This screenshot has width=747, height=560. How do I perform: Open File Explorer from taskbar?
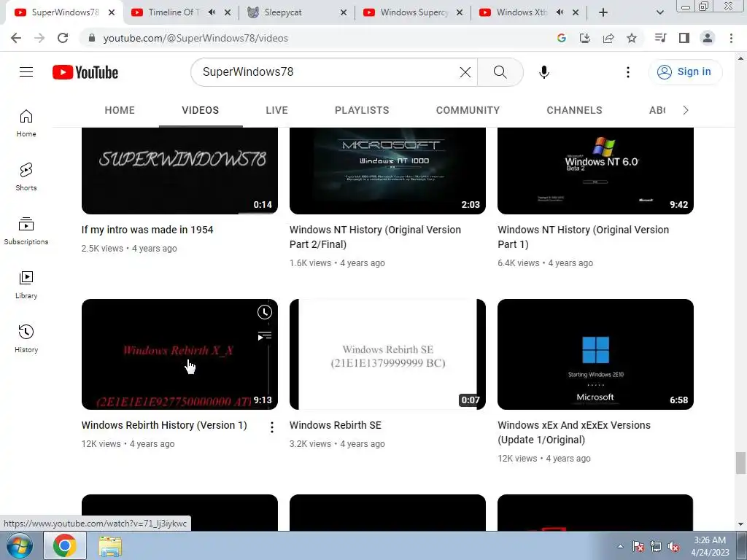click(110, 546)
